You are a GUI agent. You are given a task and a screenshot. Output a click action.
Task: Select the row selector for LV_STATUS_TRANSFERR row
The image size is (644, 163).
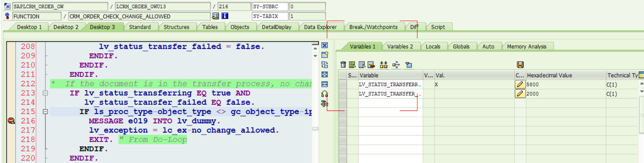point(343,84)
